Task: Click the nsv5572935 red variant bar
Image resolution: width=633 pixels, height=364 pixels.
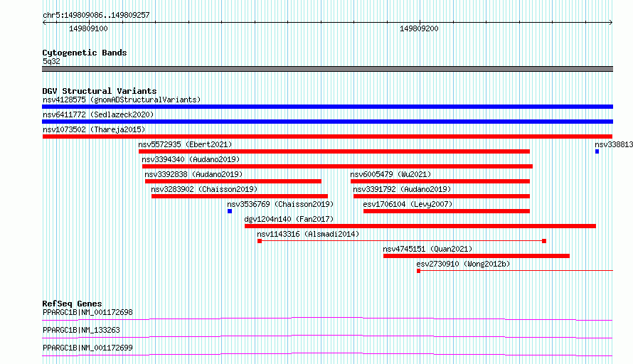Action: click(x=334, y=151)
